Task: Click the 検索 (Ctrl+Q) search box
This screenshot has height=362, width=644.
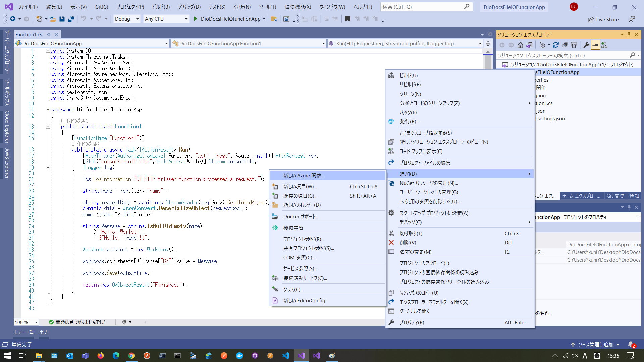Action: tap(426, 7)
